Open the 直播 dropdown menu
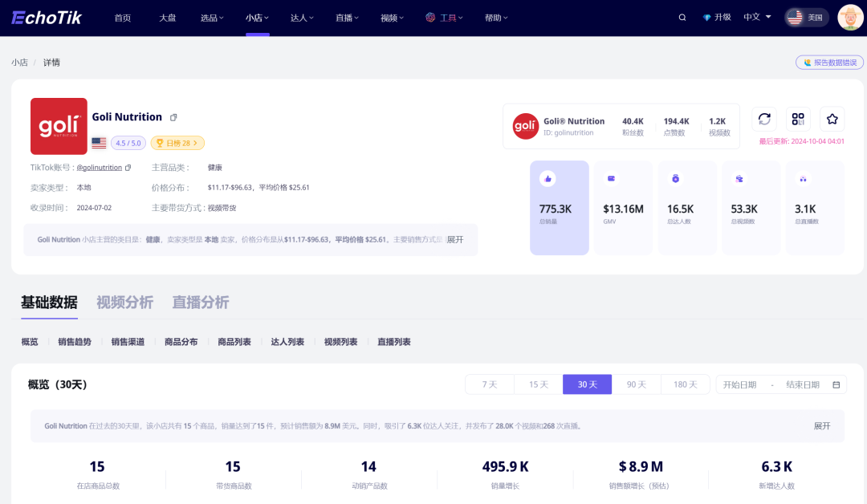 (x=347, y=18)
